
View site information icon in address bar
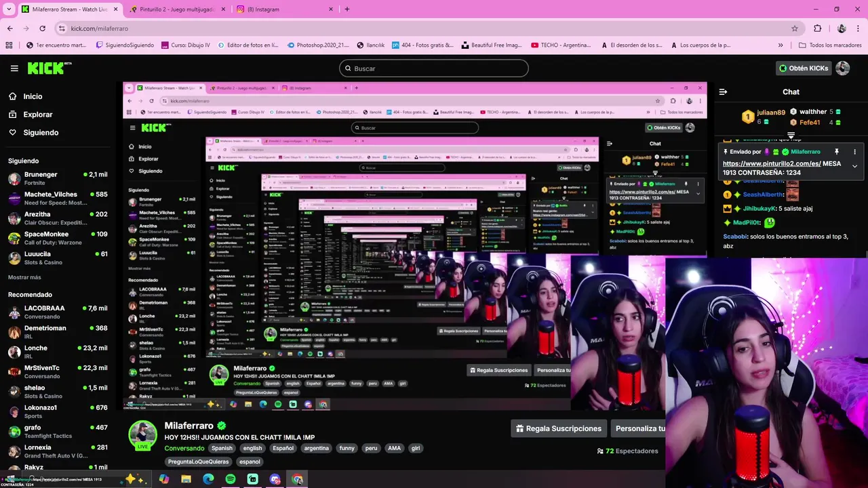coord(62,28)
